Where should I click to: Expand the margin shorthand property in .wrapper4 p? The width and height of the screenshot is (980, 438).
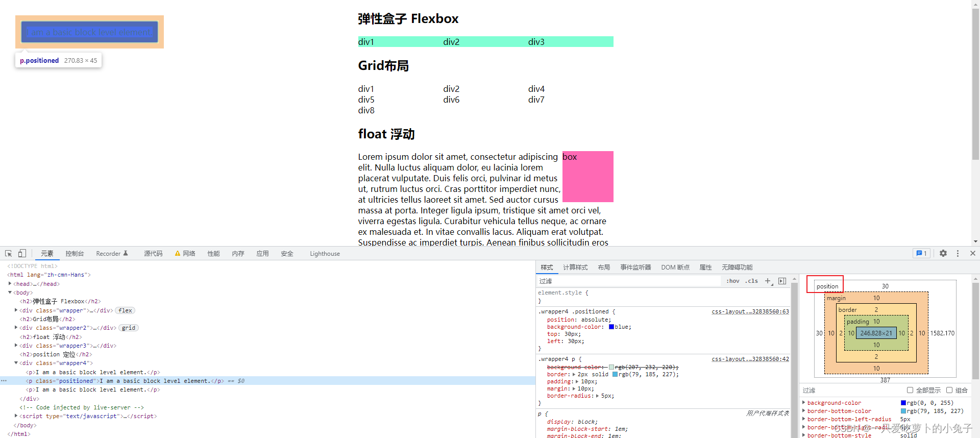tap(574, 388)
